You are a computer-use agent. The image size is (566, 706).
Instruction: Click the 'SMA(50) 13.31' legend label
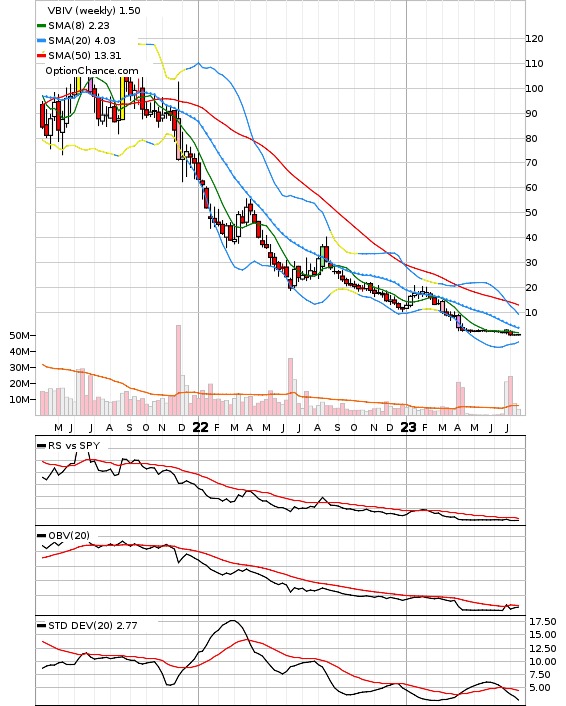coord(85,55)
